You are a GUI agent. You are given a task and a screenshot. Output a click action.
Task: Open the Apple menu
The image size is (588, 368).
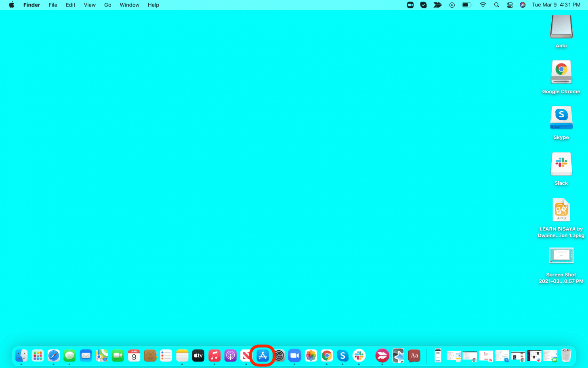coord(11,5)
